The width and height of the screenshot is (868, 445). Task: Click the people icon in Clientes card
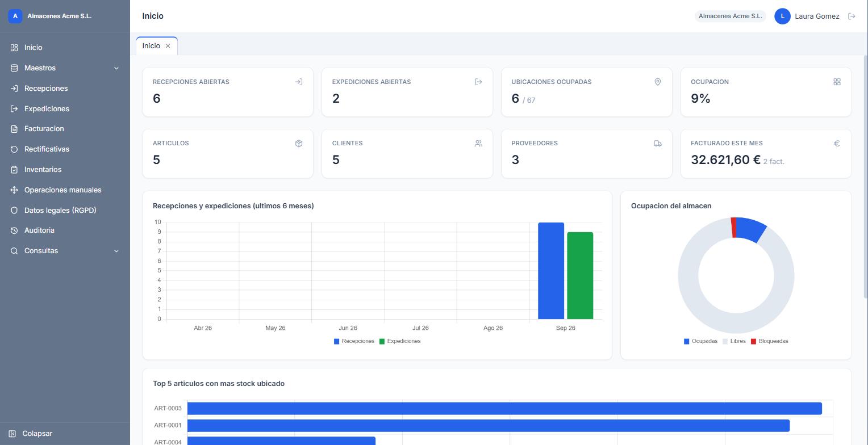478,144
